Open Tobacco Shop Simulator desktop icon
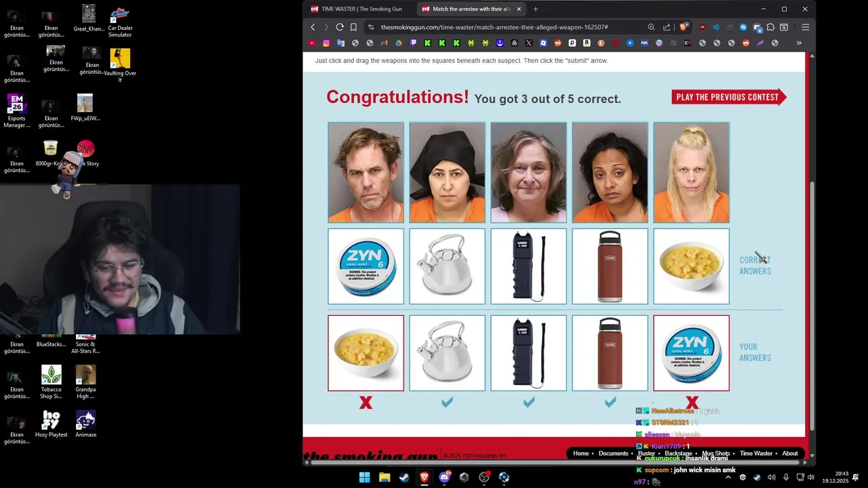 click(x=51, y=382)
